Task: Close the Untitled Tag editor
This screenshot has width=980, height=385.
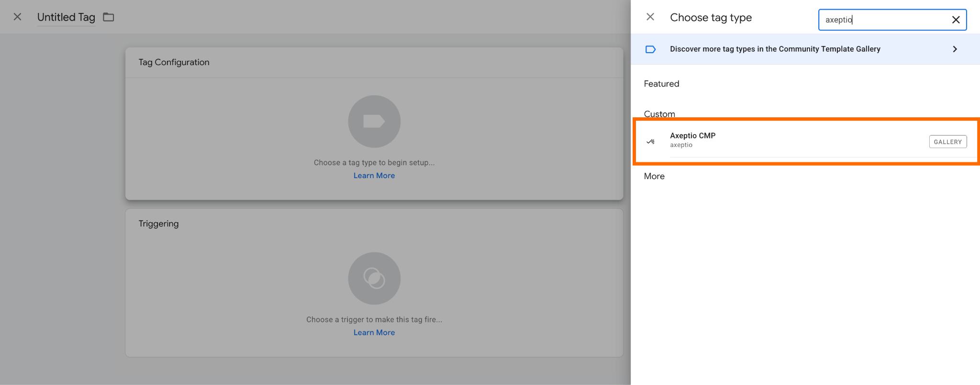Action: tap(18, 17)
